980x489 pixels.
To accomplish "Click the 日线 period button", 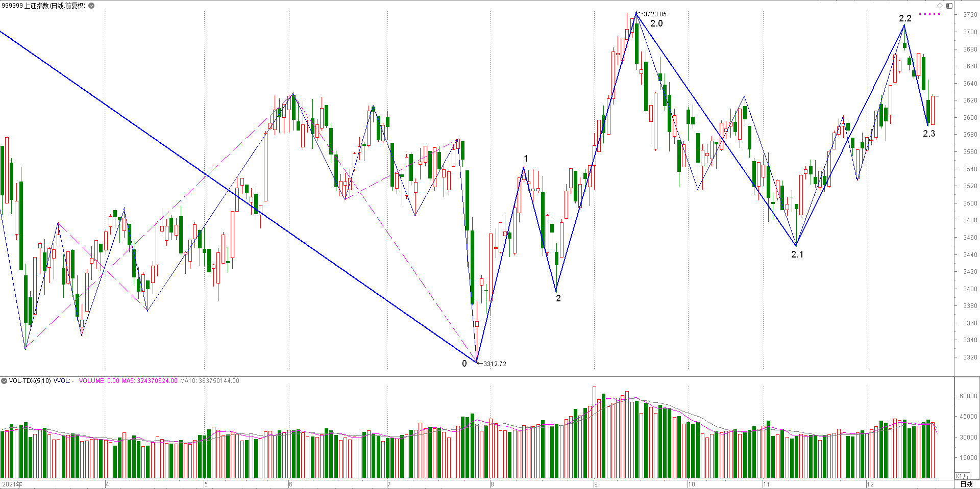I will coord(967,484).
